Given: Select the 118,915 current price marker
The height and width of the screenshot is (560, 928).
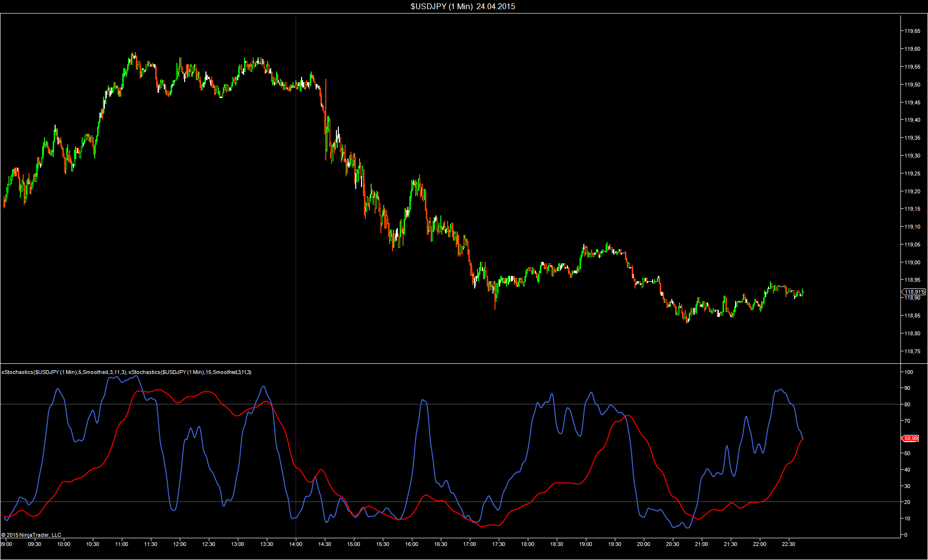Looking at the screenshot, I should coord(914,292).
